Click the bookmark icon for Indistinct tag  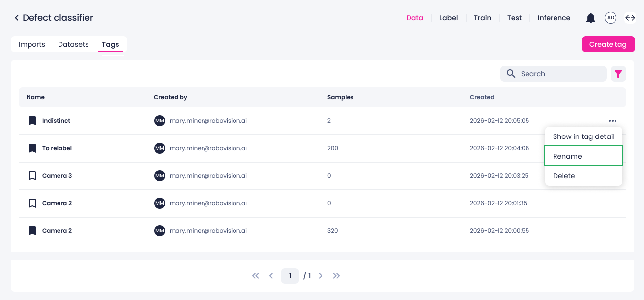[32, 121]
